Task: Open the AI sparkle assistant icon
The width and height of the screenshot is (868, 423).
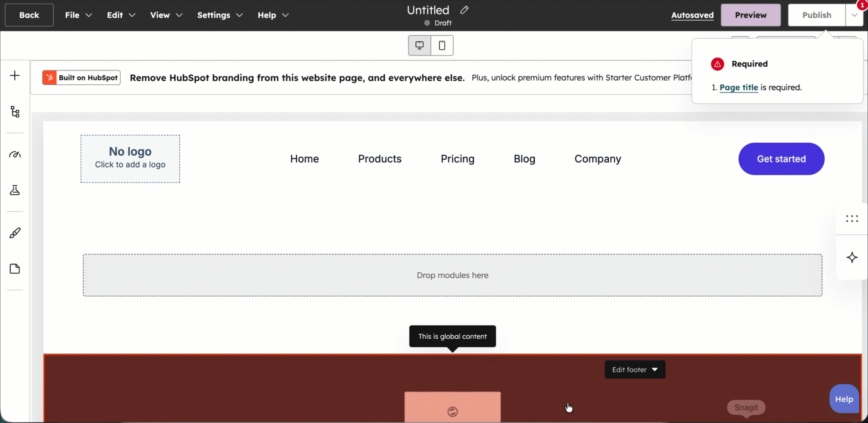Action: [852, 257]
